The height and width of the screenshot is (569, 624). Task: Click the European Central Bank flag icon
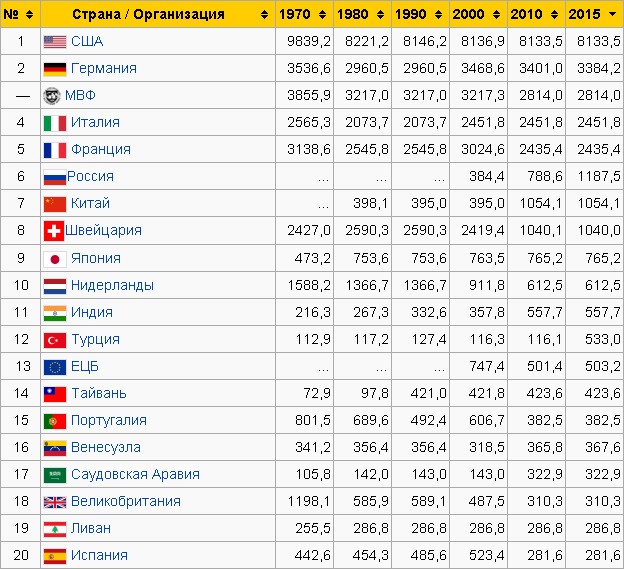point(55,367)
